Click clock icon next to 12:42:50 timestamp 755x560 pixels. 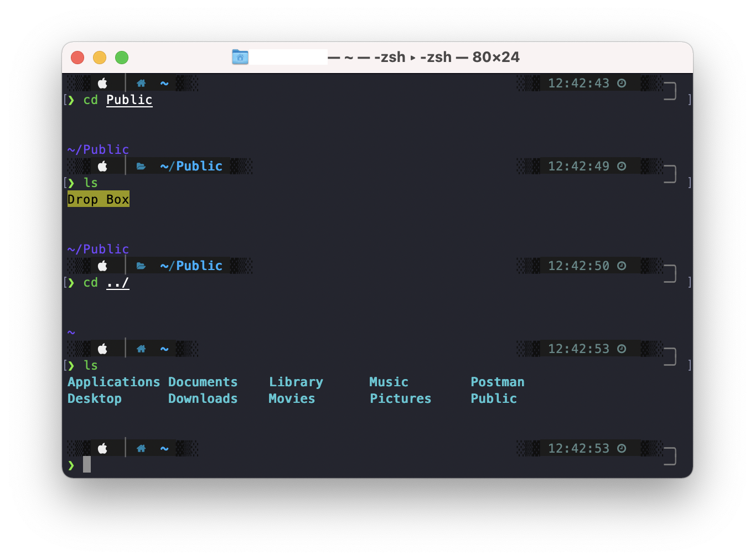click(x=622, y=266)
